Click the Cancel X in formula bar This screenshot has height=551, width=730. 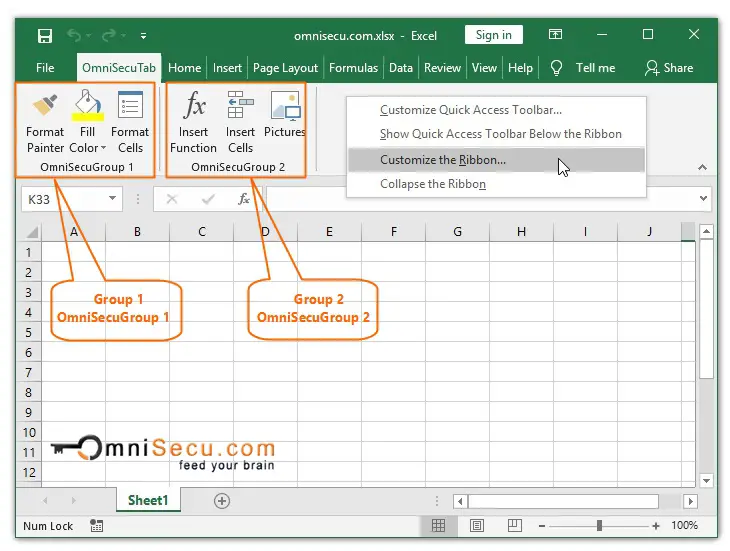pos(172,199)
